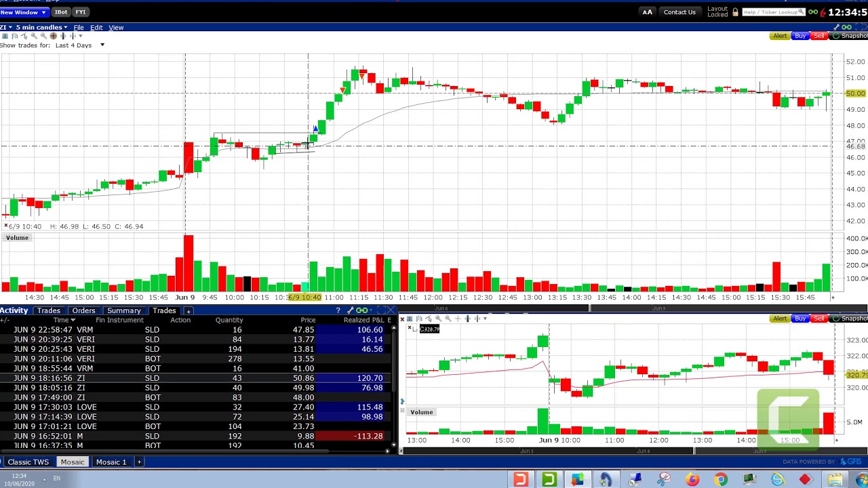Image resolution: width=868 pixels, height=488 pixels.
Task: Open main chart wrench configuration icon
Action: coord(836,27)
